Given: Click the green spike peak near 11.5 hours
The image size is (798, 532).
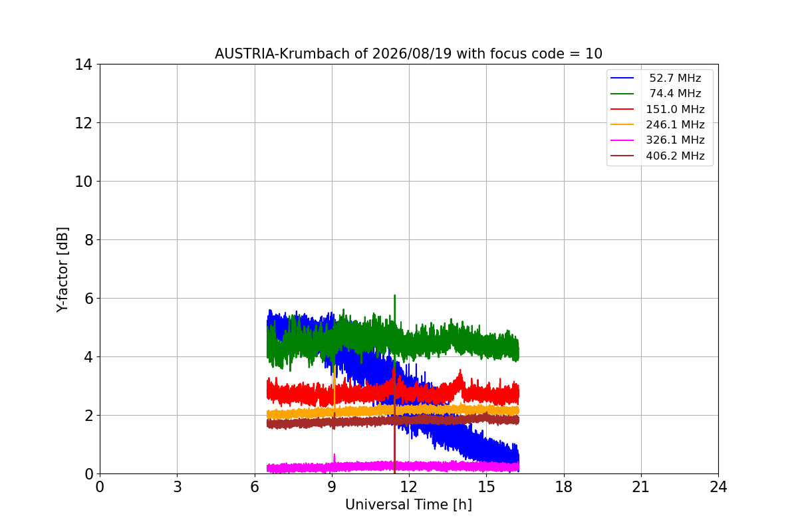Looking at the screenshot, I should 394,296.
